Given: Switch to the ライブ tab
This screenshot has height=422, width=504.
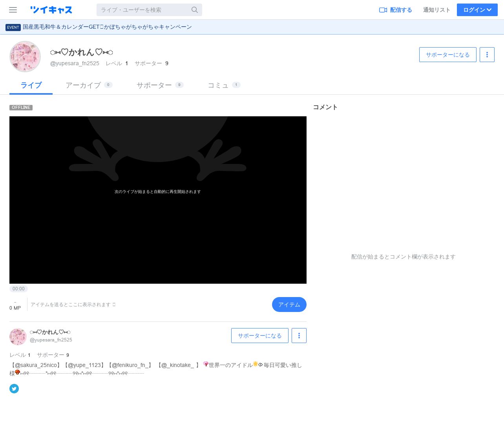Looking at the screenshot, I should 31,85.
